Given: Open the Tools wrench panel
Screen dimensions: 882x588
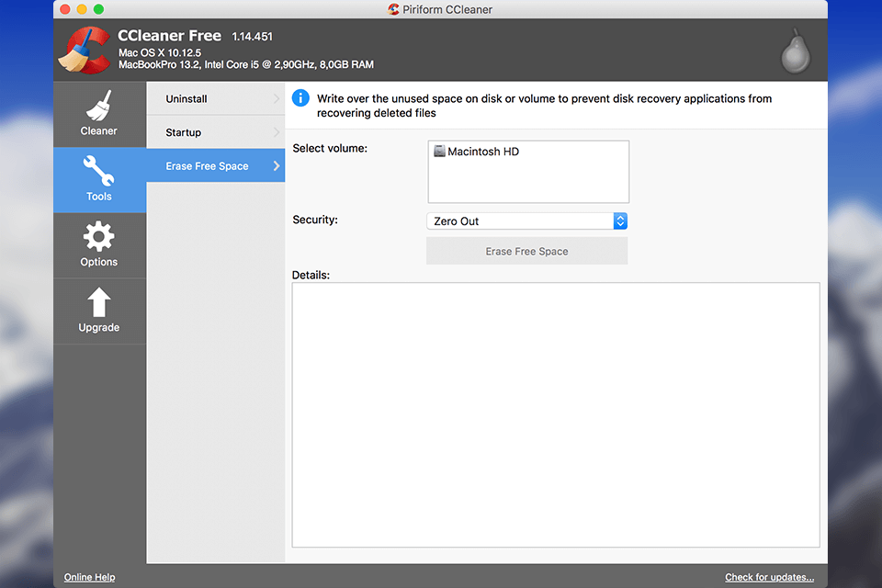Looking at the screenshot, I should point(99,179).
